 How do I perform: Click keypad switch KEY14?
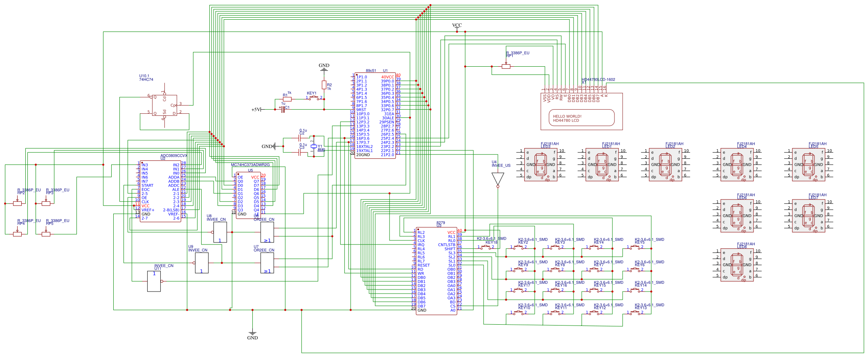click(635, 290)
